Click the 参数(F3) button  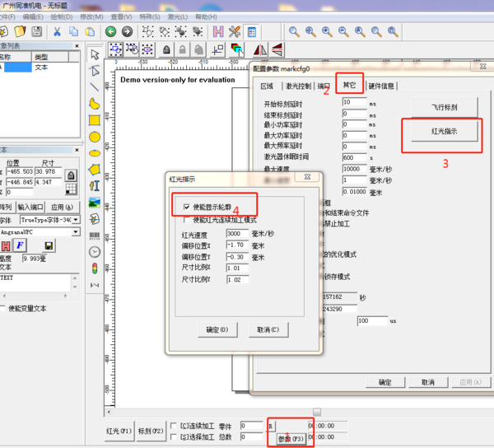(291, 438)
